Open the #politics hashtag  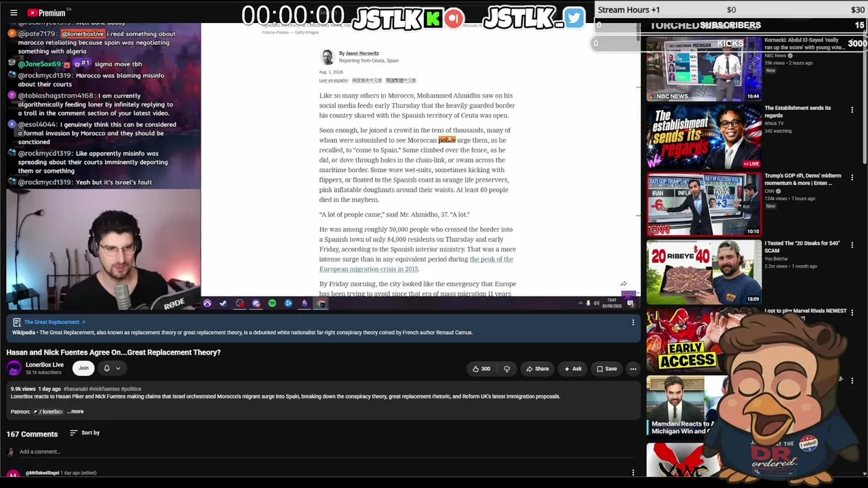point(132,389)
